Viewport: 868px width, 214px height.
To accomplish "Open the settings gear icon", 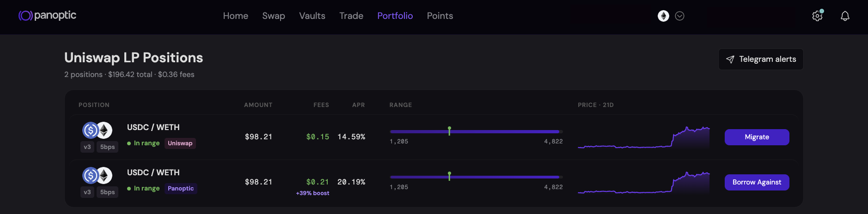I will [817, 16].
